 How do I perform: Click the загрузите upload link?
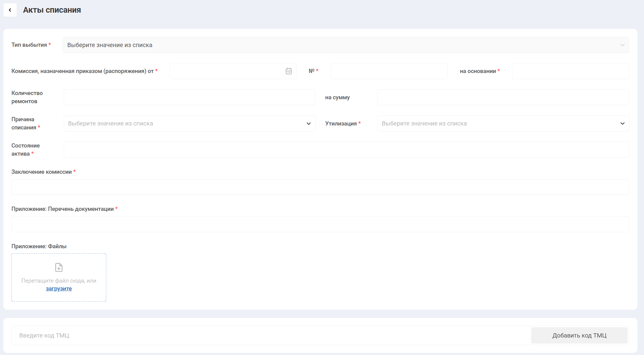click(x=59, y=289)
